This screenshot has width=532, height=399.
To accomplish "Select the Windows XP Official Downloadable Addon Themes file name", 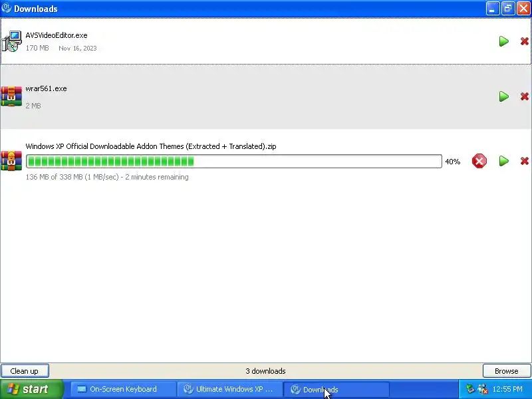I will (x=151, y=146).
